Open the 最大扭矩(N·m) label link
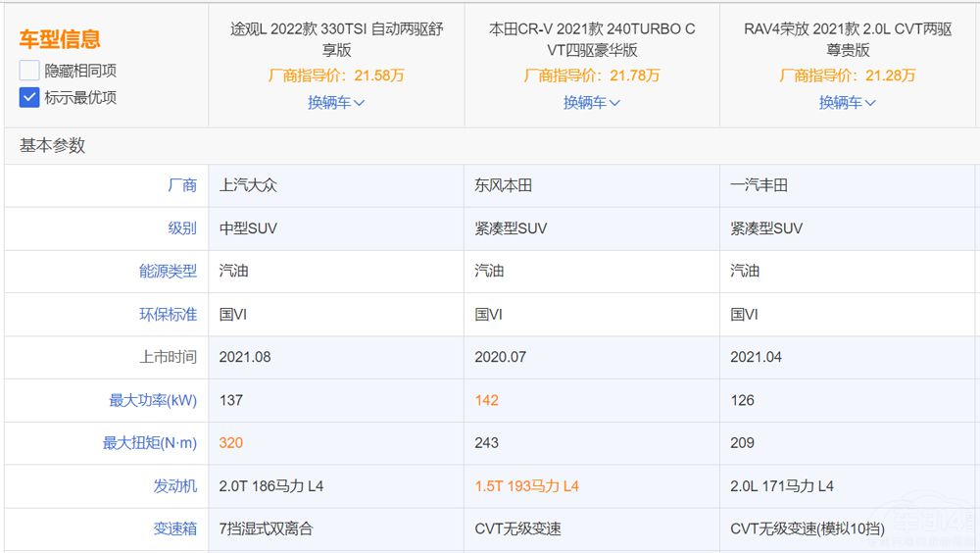This screenshot has width=980, height=553. coord(150,443)
